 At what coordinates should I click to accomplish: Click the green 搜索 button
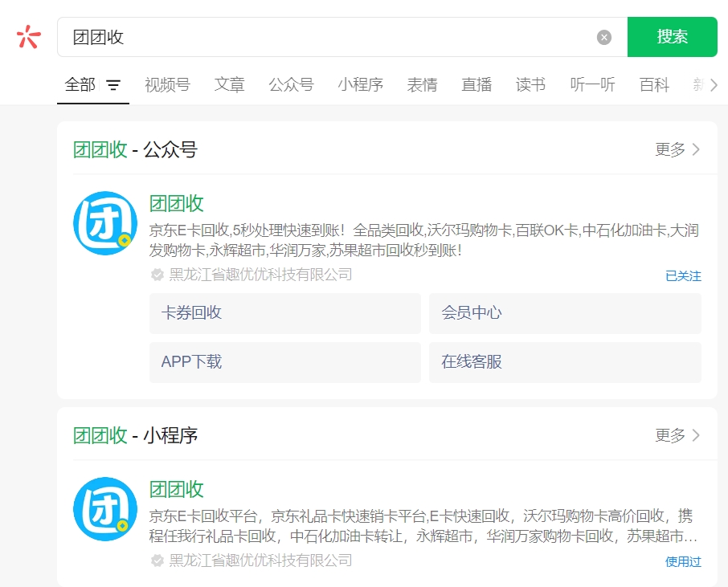[672, 37]
